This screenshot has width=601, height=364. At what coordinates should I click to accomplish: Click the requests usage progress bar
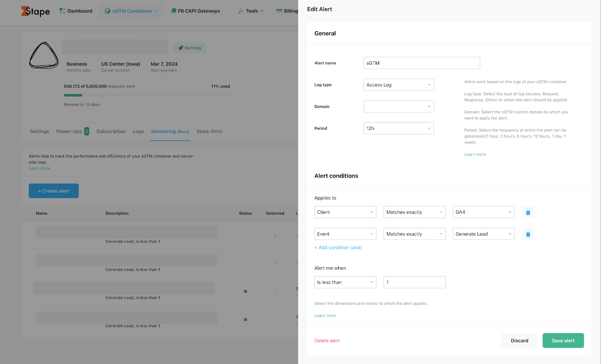click(146, 95)
